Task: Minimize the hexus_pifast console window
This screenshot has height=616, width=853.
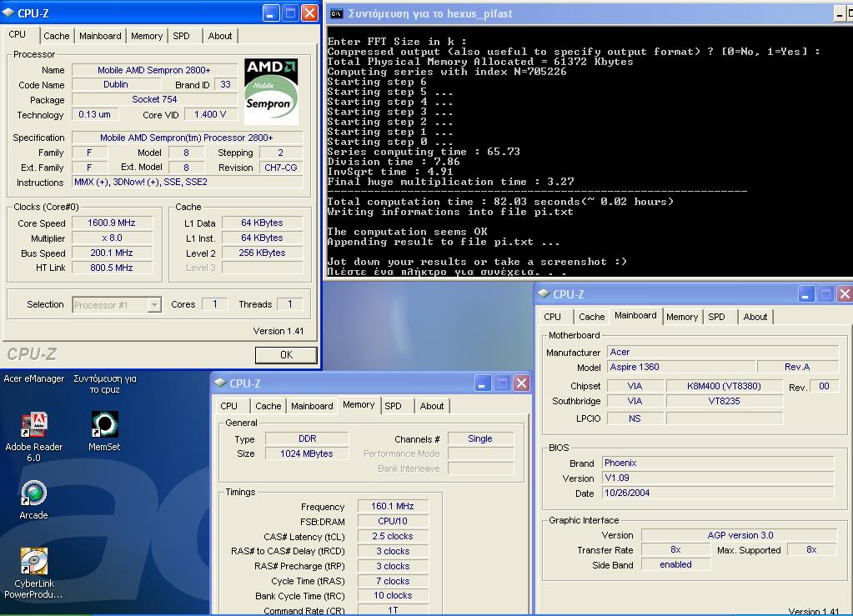Action: pyautogui.click(x=840, y=14)
